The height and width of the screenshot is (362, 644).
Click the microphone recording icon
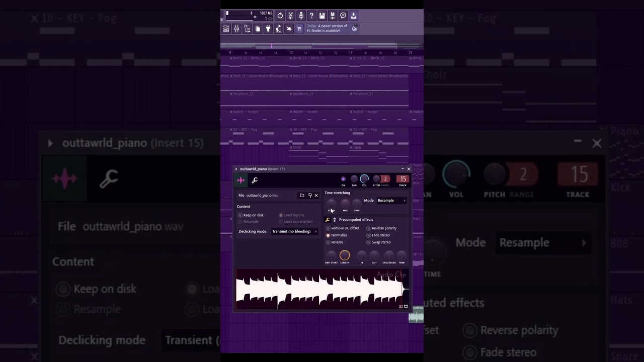pyautogui.click(x=301, y=16)
